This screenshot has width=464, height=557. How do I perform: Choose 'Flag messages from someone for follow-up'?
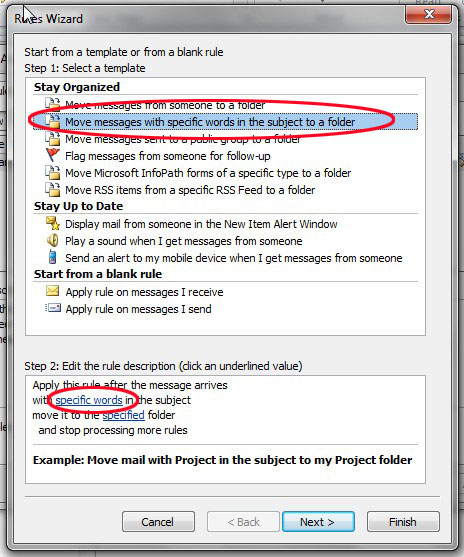pos(168,156)
